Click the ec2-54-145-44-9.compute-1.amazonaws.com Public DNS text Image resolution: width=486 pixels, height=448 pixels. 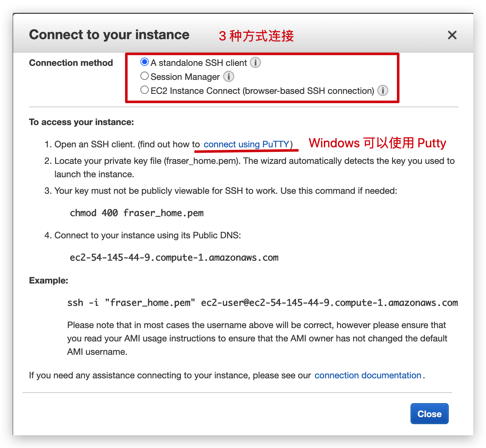click(174, 257)
